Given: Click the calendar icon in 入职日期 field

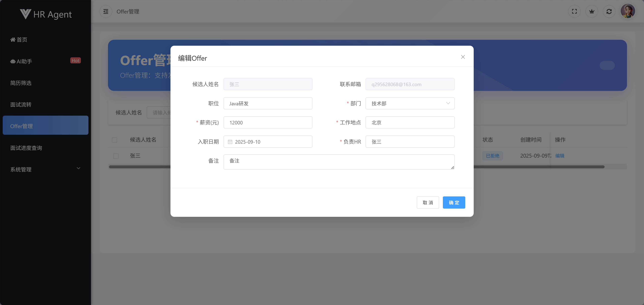Looking at the screenshot, I should tap(230, 142).
